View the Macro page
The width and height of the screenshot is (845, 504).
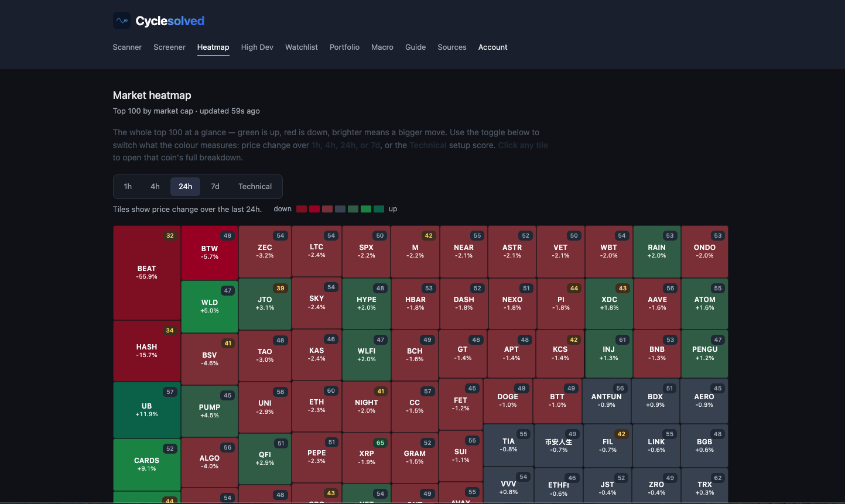(382, 47)
